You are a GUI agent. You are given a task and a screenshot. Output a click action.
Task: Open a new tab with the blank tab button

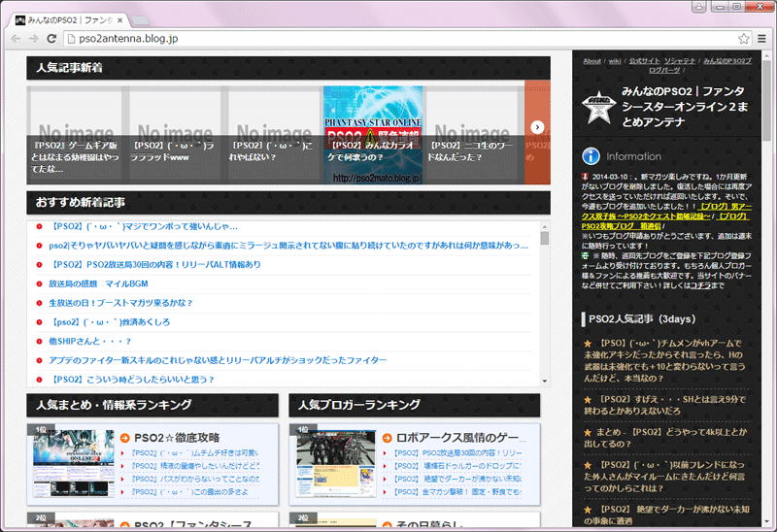(x=140, y=20)
